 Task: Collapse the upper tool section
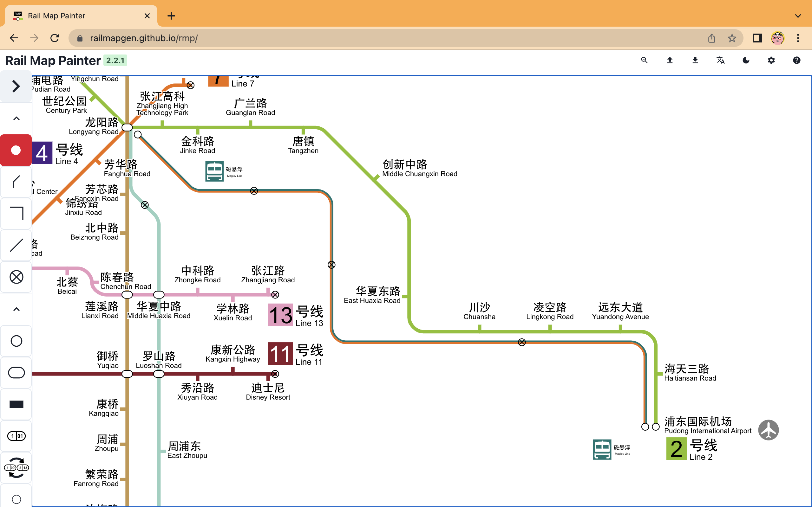click(16, 118)
